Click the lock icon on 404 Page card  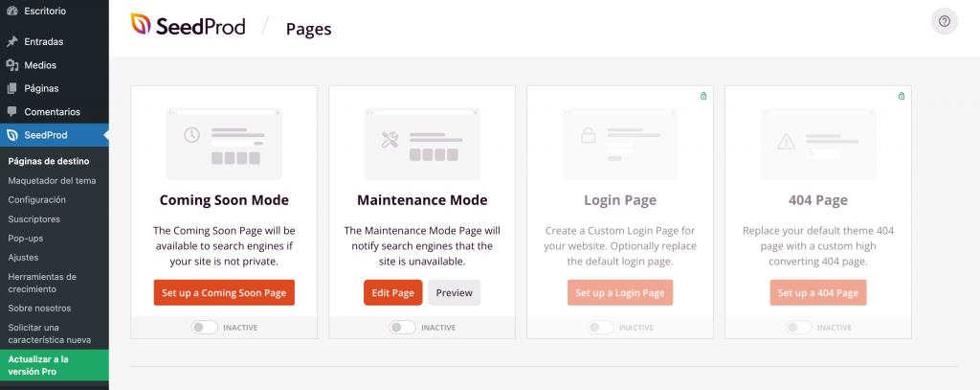(x=902, y=96)
